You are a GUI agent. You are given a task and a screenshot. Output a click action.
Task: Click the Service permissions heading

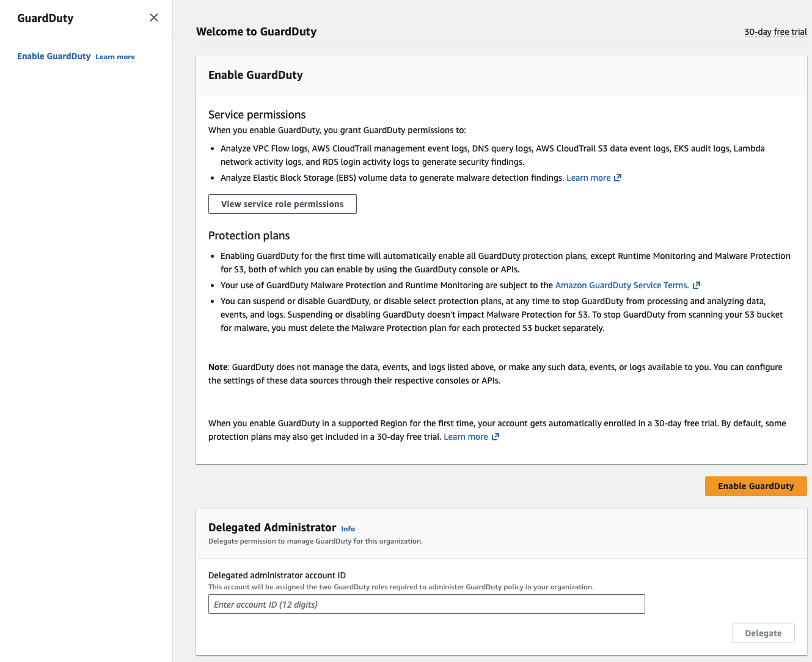tap(257, 115)
